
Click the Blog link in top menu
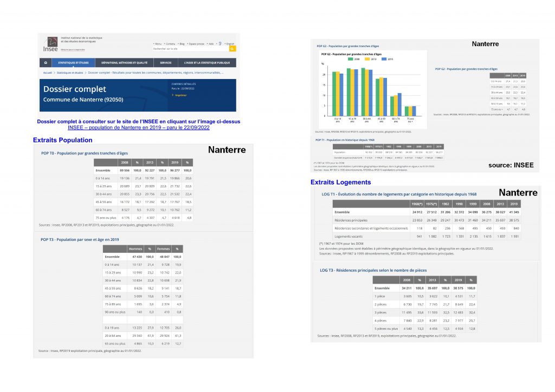182,43
